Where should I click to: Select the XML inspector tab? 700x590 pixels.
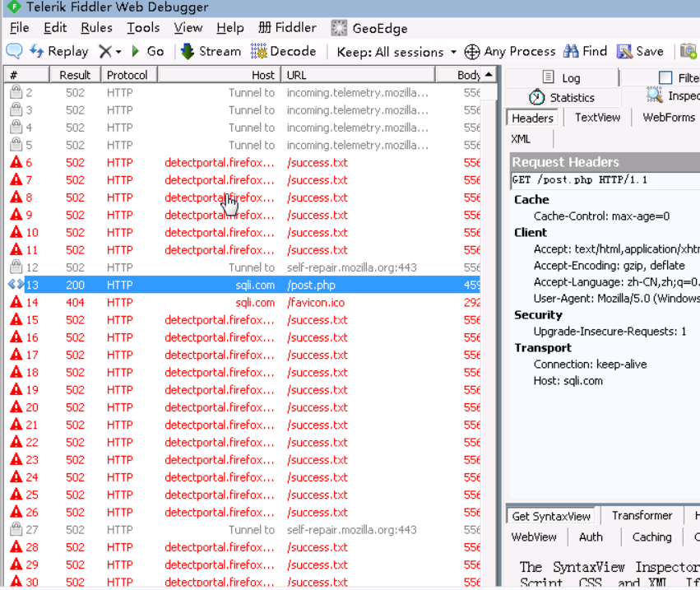521,139
